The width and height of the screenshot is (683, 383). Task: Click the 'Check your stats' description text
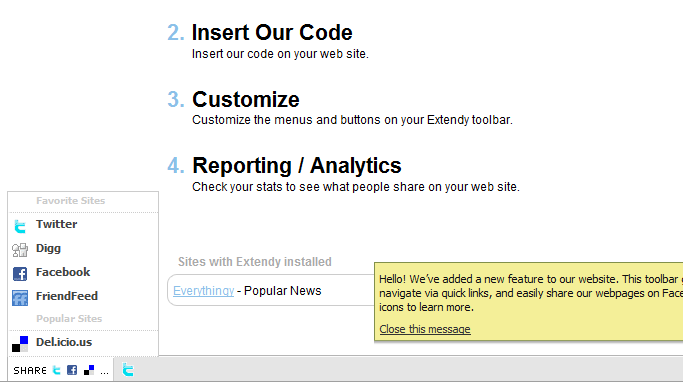tap(356, 187)
